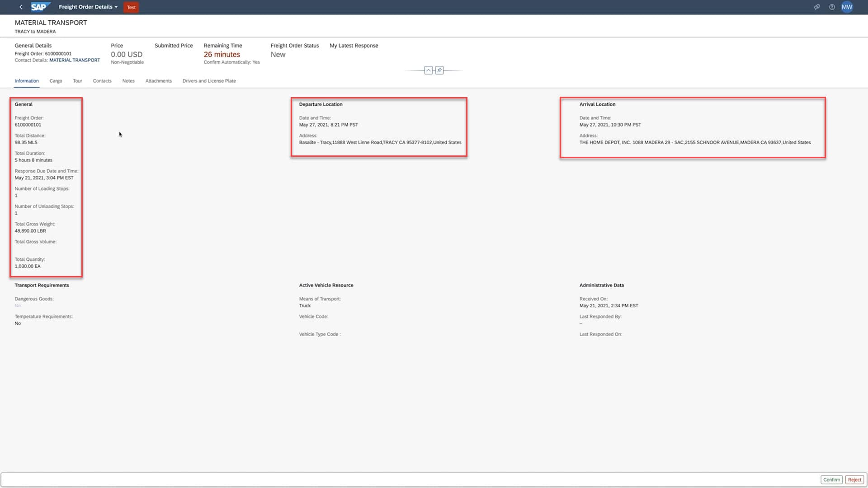Click the red Test badge

pos(131,7)
